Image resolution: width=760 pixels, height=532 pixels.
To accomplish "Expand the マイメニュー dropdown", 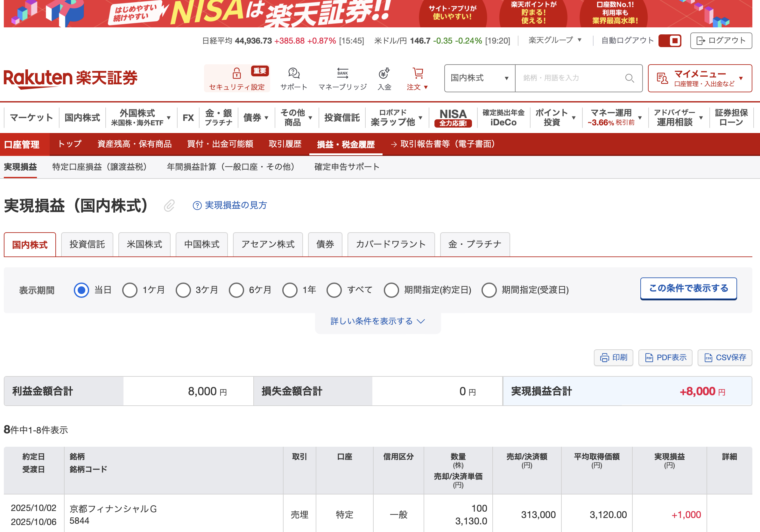I will pyautogui.click(x=700, y=78).
